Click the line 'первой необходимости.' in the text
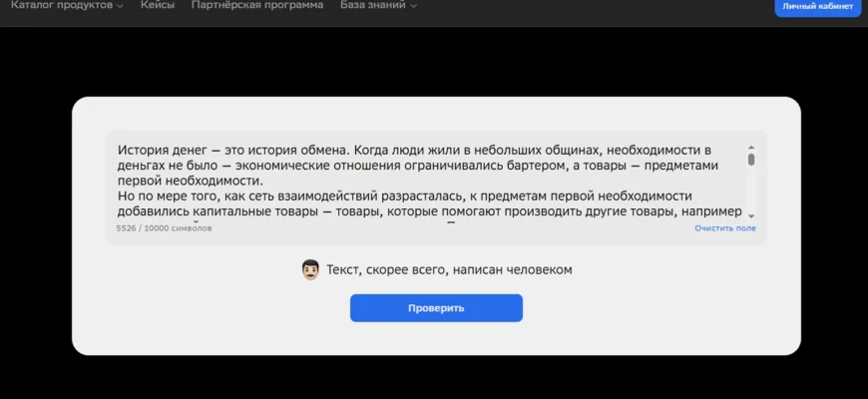Viewport: 868px width, 399px height. [x=190, y=182]
